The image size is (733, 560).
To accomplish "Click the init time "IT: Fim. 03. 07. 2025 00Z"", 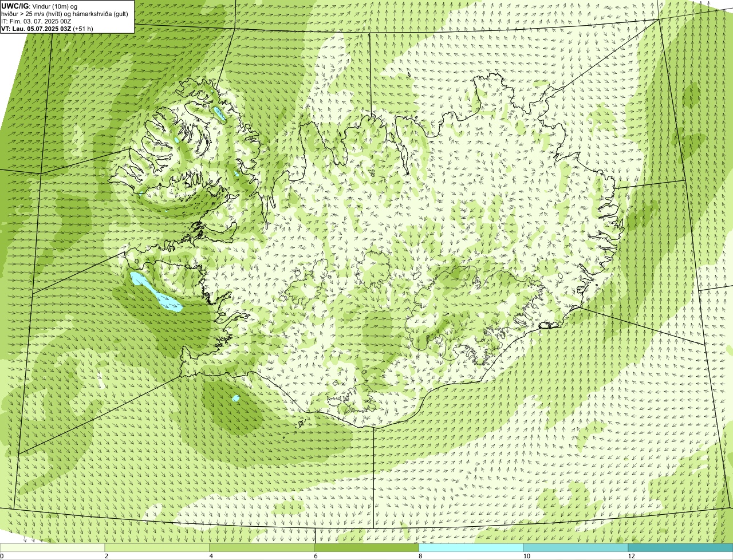I will point(37,21).
